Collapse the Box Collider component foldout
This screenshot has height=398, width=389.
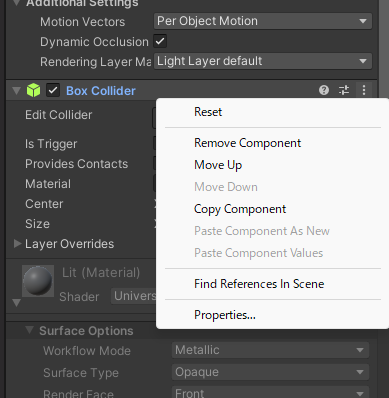pyautogui.click(x=16, y=91)
